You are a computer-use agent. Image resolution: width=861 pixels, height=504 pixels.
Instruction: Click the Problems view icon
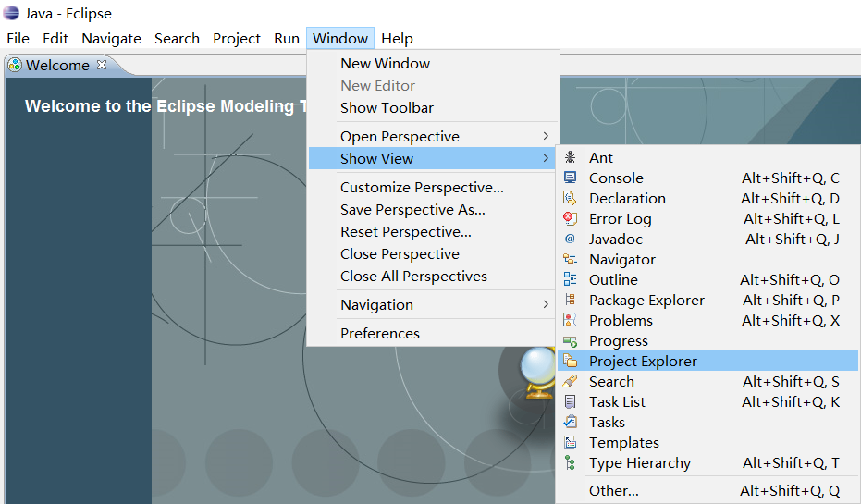pos(570,320)
